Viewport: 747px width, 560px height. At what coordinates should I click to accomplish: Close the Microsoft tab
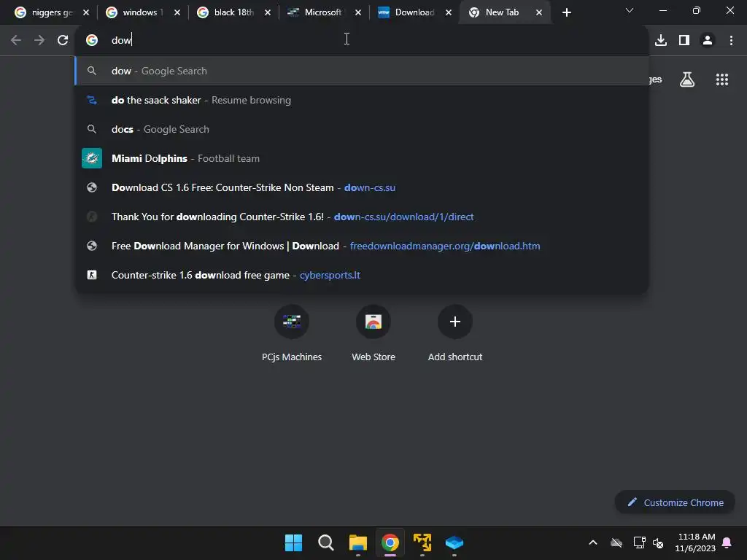tap(358, 12)
